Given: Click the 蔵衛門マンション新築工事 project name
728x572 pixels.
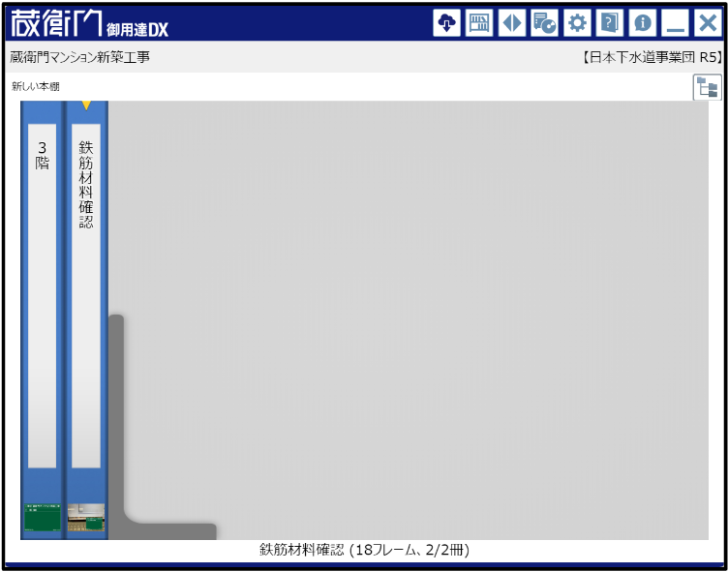Looking at the screenshot, I should click(x=80, y=57).
